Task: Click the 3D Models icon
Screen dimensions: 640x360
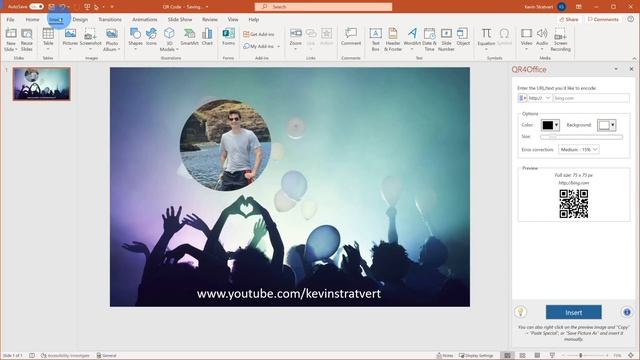Action: (169, 40)
